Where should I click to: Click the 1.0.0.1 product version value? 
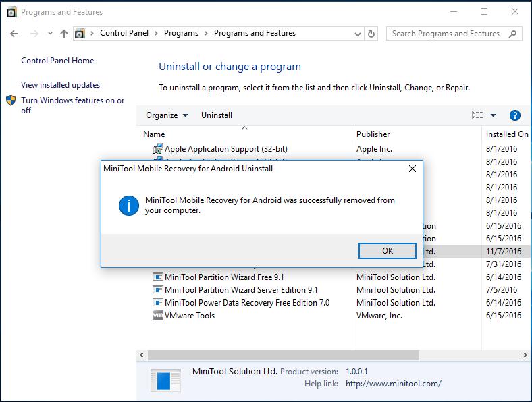[356, 372]
